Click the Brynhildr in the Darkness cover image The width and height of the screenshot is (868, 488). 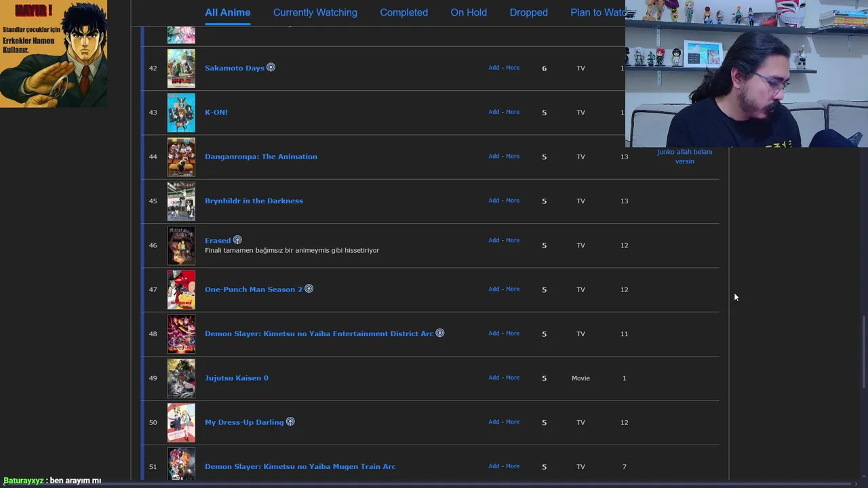(x=181, y=201)
